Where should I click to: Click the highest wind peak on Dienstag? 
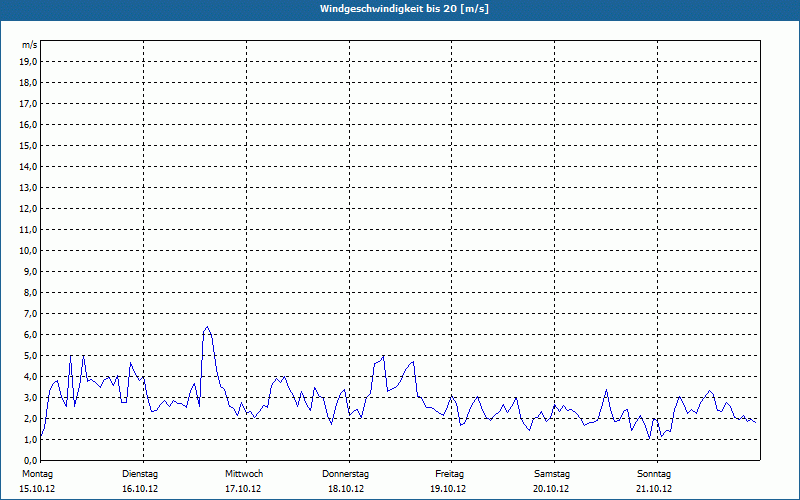(x=207, y=327)
